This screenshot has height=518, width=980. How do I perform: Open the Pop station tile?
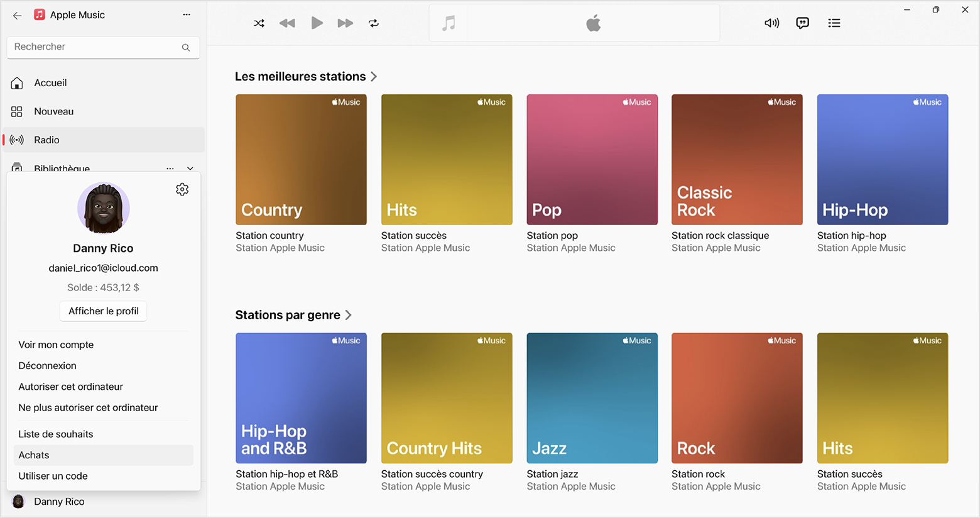(x=592, y=160)
